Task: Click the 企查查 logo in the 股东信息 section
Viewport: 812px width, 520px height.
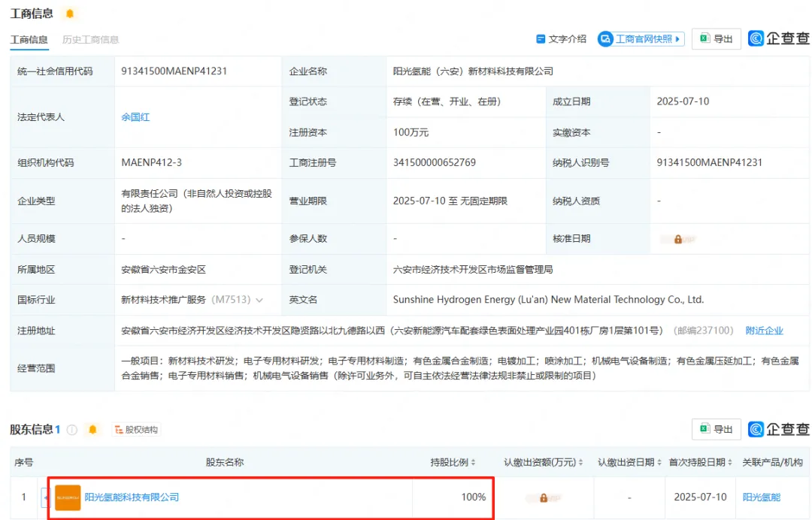Action: coord(779,430)
